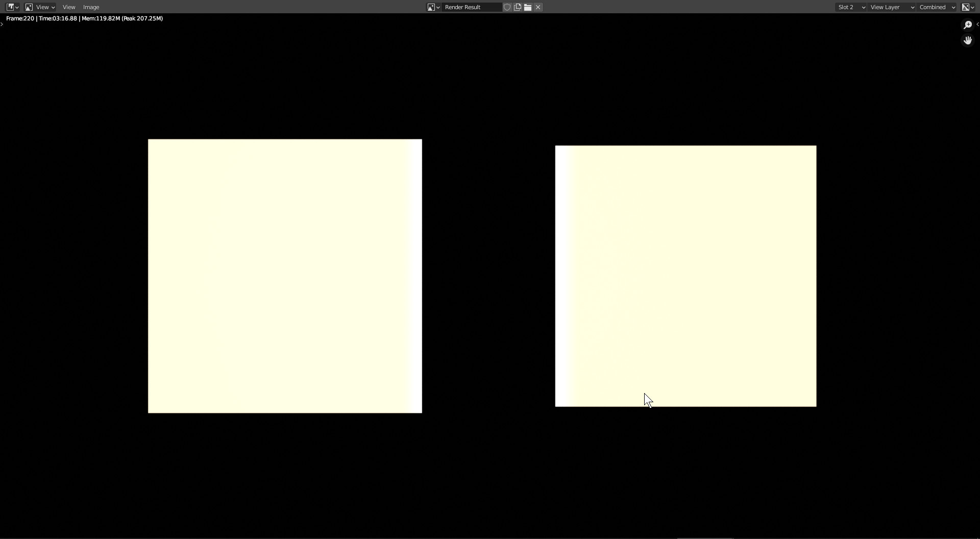Open the editor type selector
Image resolution: width=980 pixels, height=539 pixels.
12,7
